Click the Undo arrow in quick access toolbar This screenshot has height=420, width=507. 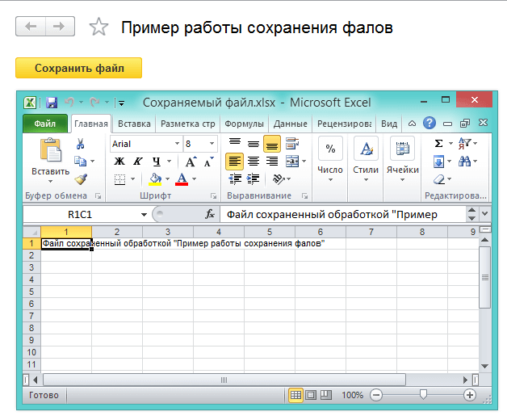click(x=69, y=103)
